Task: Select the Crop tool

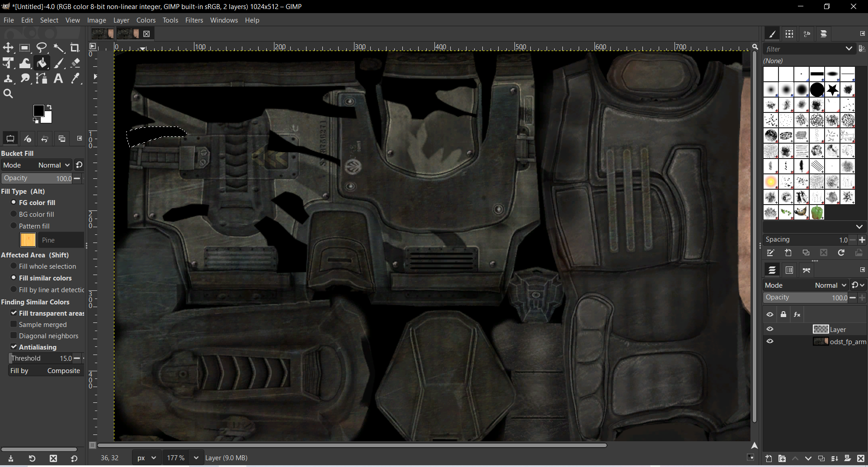Action: tap(75, 47)
